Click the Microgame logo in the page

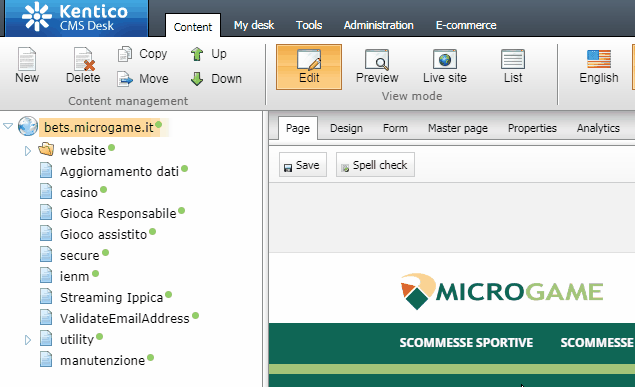[x=502, y=291]
